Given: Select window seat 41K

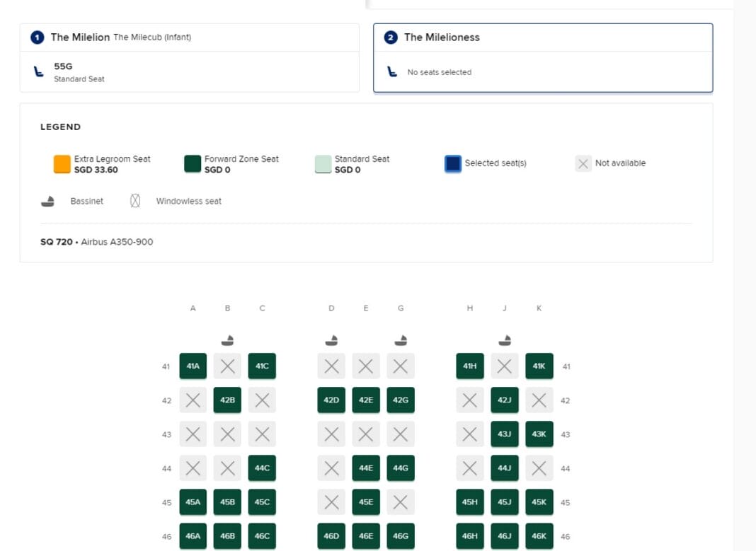Looking at the screenshot, I should [539, 366].
